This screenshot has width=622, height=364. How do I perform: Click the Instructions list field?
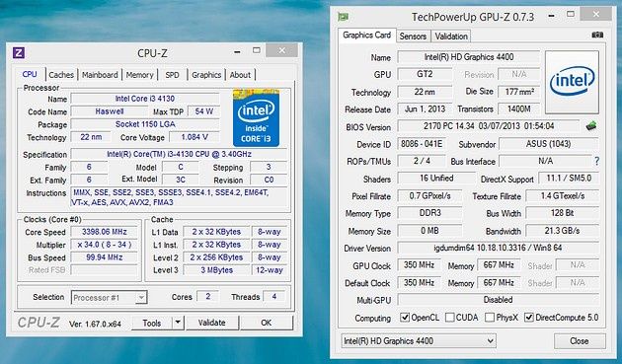180,197
